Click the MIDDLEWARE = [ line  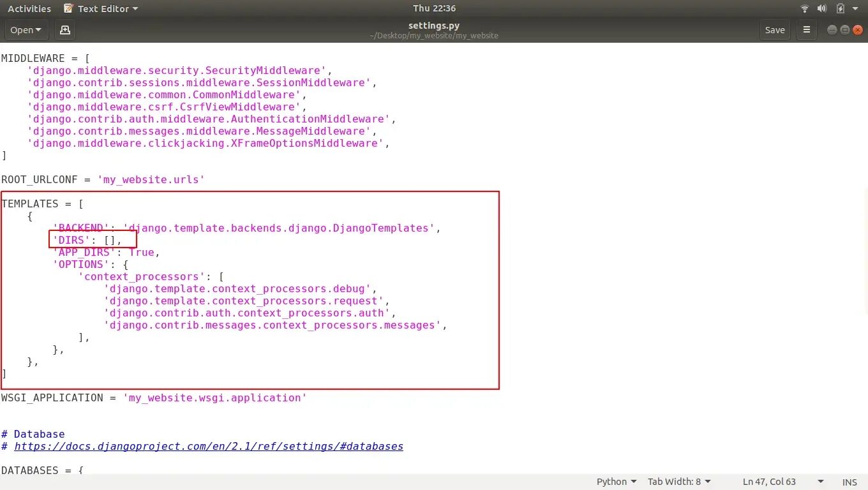pyautogui.click(x=45, y=58)
